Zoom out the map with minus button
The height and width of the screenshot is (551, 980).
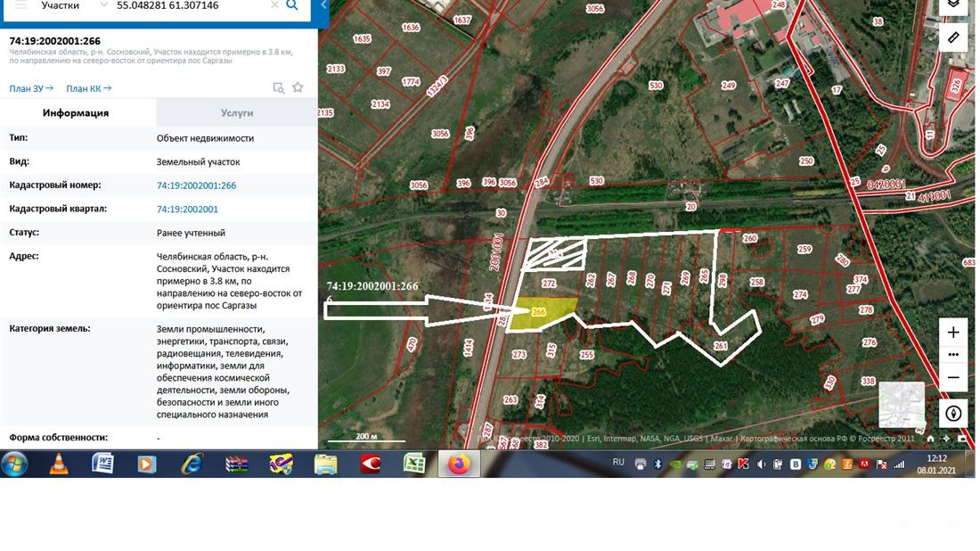click(953, 377)
